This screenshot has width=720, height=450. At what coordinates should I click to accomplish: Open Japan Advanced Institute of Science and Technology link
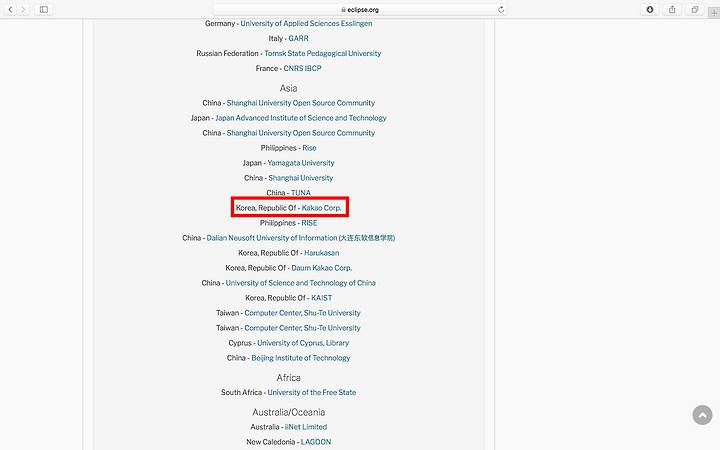click(x=301, y=118)
